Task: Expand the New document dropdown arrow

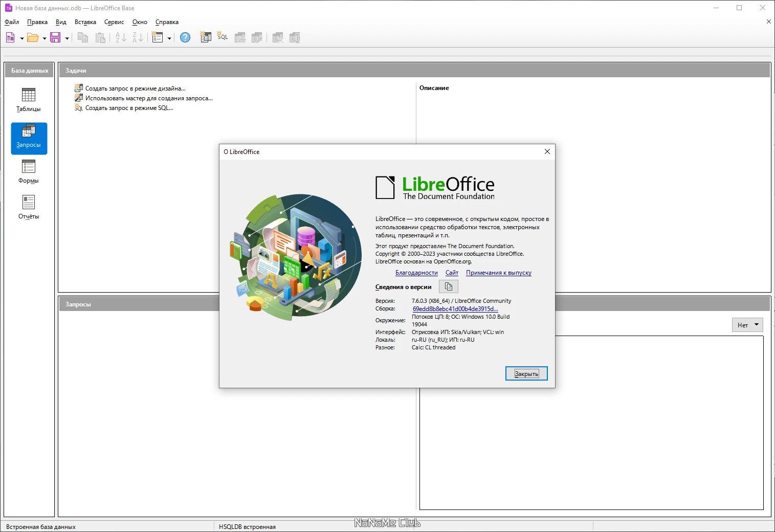Action: (21, 38)
